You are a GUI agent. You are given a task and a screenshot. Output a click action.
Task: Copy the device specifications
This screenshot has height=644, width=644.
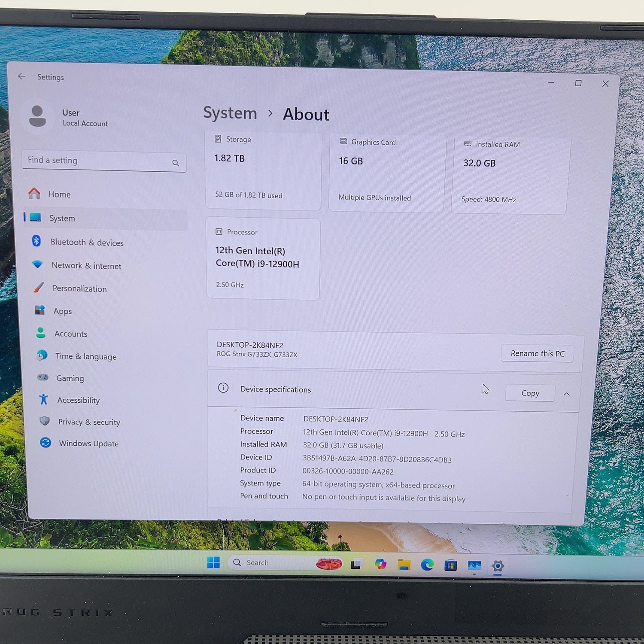[530, 393]
